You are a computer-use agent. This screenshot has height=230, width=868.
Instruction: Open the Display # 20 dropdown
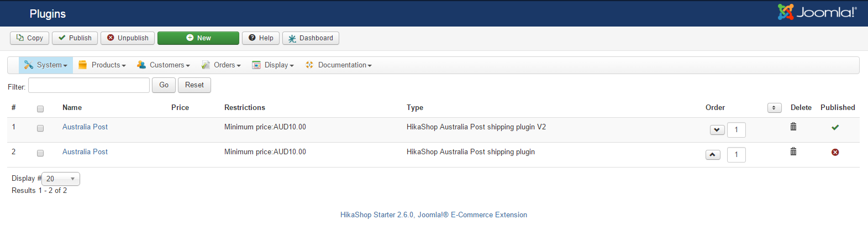[61, 179]
